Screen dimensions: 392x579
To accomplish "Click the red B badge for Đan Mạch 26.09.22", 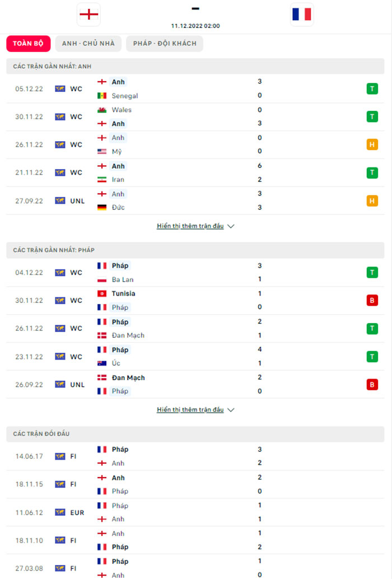I will click(371, 385).
